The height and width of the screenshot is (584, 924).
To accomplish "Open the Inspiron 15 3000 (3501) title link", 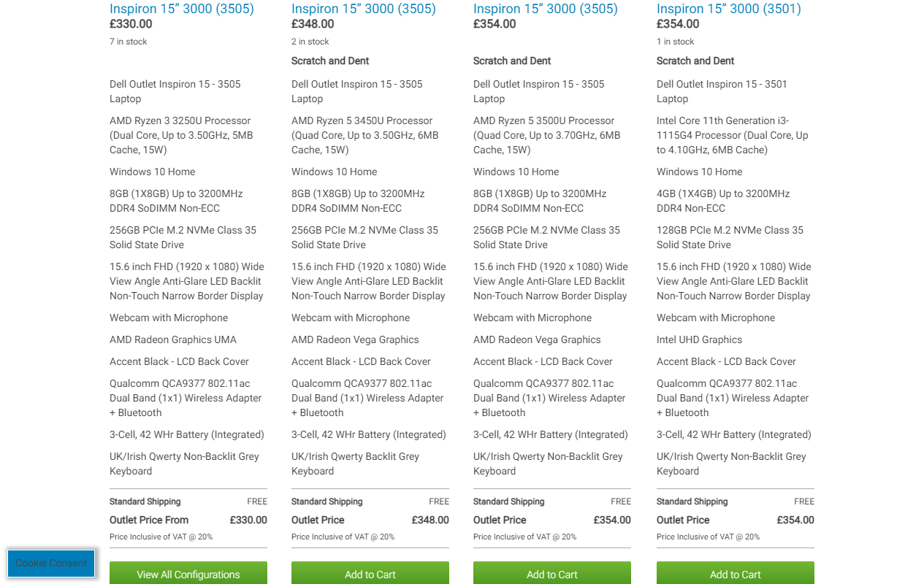I will (x=728, y=9).
